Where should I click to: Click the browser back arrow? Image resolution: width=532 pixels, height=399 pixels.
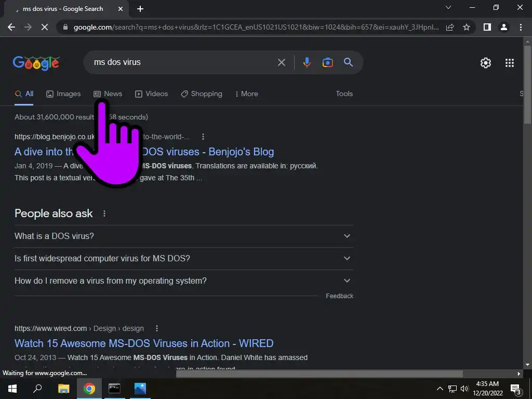tap(11, 27)
